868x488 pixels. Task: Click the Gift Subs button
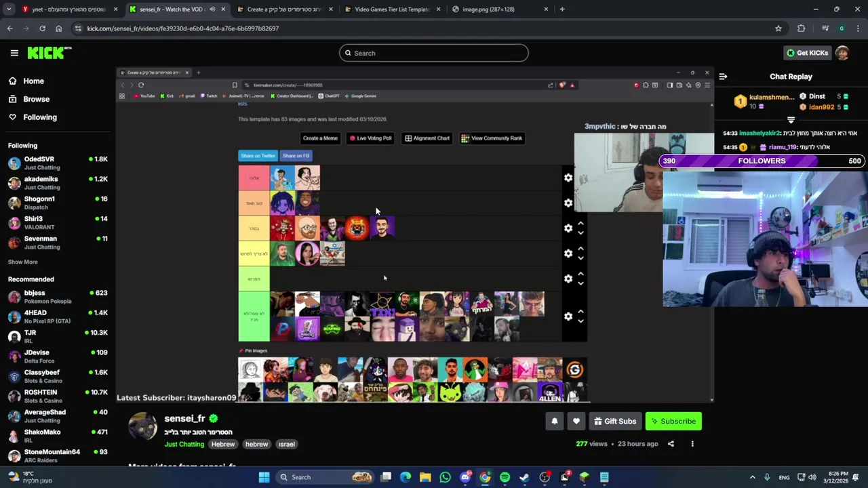tap(615, 421)
